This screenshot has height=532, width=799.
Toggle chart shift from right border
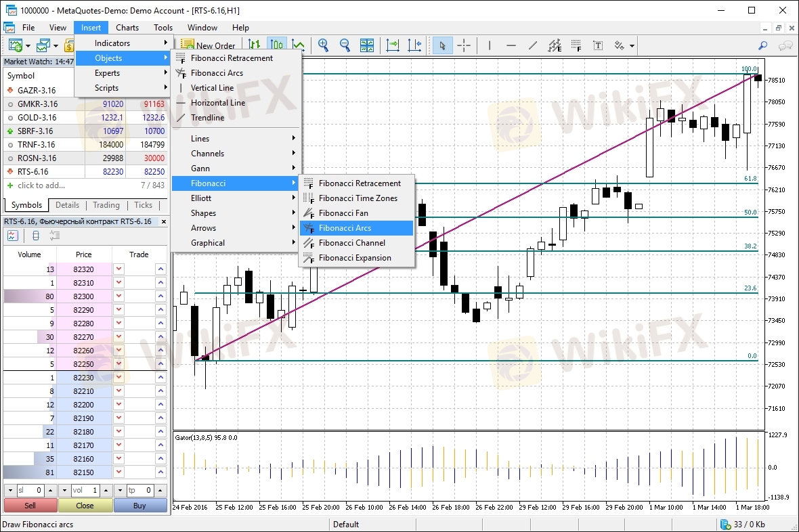pos(415,45)
